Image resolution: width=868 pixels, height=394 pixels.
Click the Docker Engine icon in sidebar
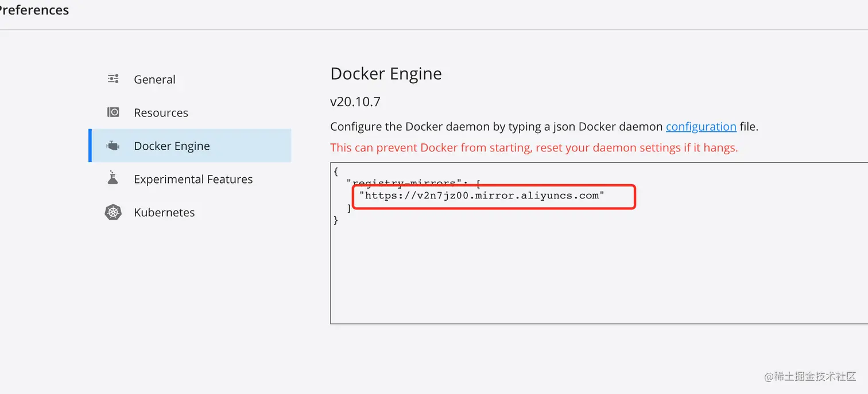[x=113, y=146]
